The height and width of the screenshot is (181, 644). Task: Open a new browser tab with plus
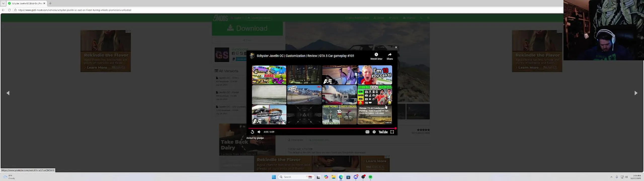click(x=50, y=3)
